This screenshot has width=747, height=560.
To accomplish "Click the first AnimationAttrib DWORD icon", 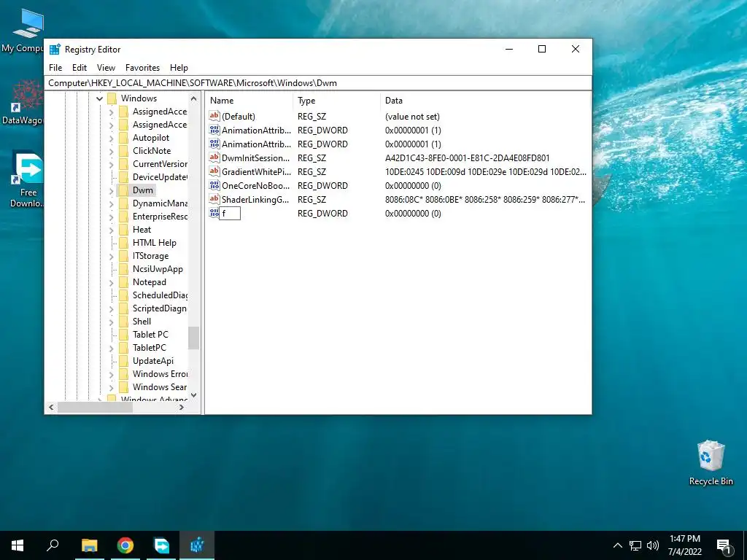I will (214, 130).
